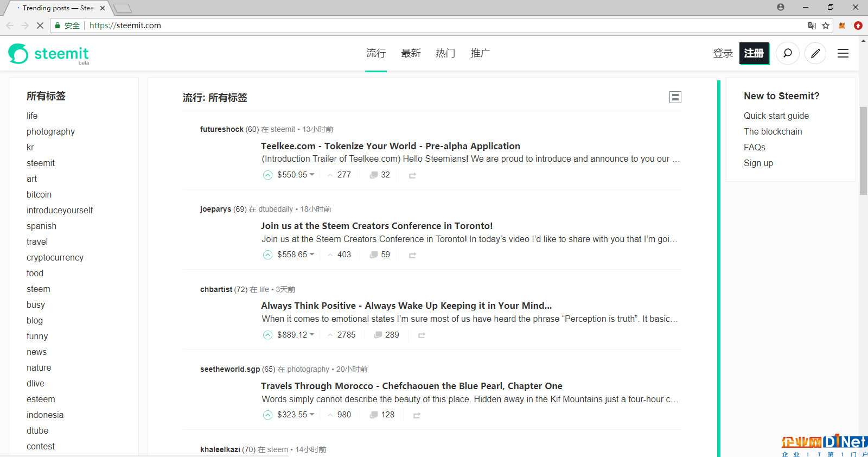The width and height of the screenshot is (868, 457).
Task: Open comments with 128 replies
Action: (382, 415)
